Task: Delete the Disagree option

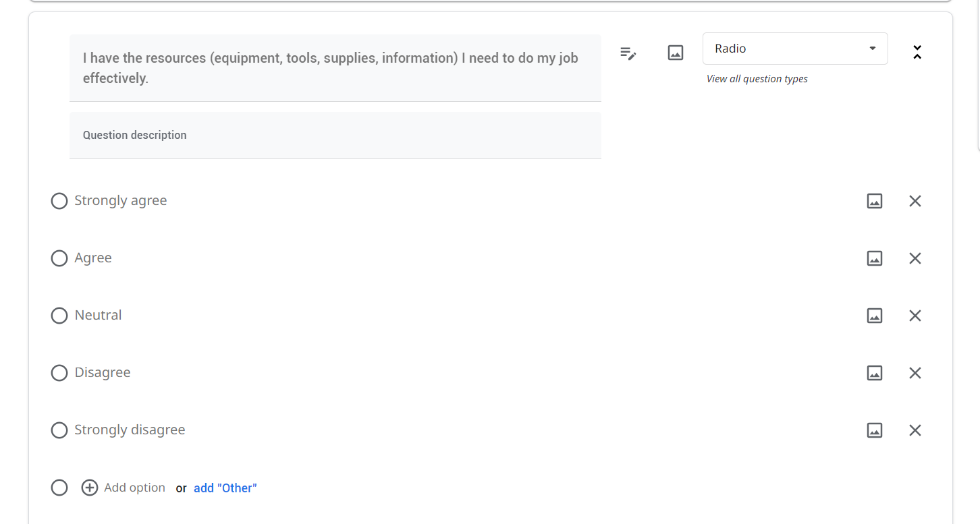Action: click(915, 373)
